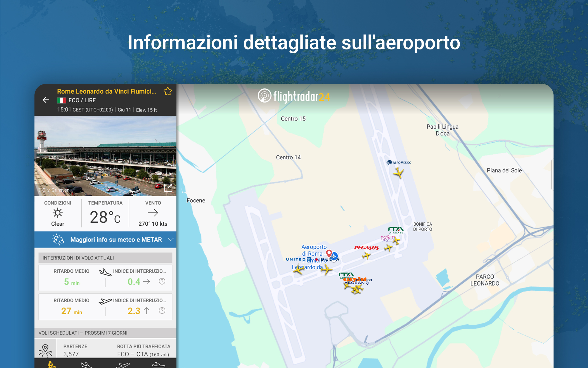Click the Centro 14 map label
The image size is (588, 368).
click(288, 158)
